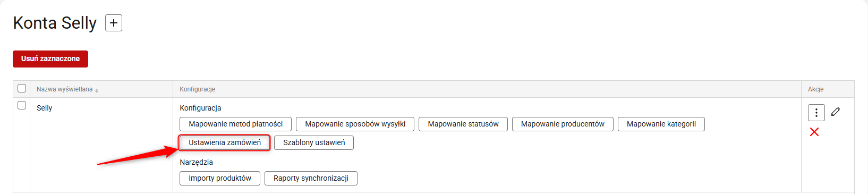The height and width of the screenshot is (194, 868).
Task: Open Mapowanie sposobów wysyłki
Action: coord(355,124)
